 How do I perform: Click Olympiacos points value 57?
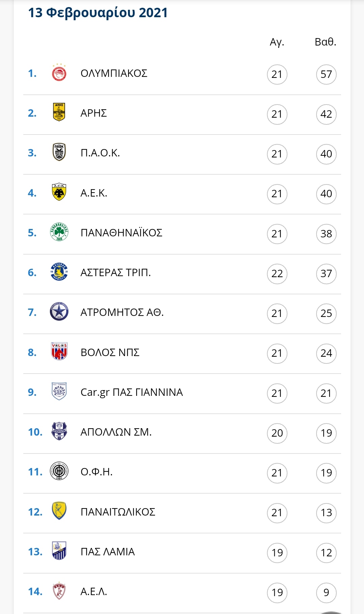(326, 74)
